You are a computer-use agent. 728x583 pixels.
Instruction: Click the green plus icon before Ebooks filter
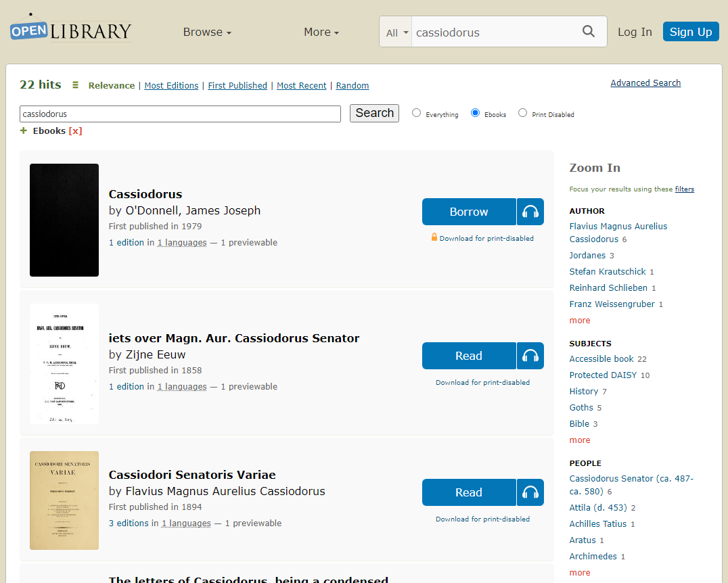click(24, 131)
